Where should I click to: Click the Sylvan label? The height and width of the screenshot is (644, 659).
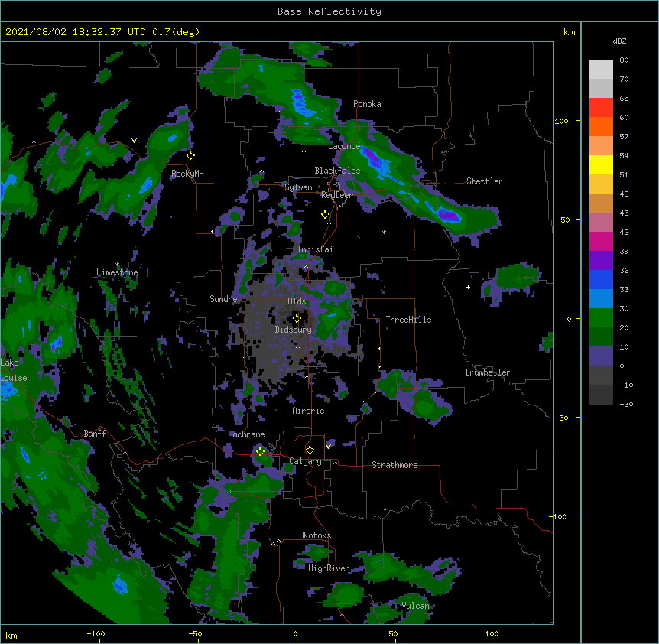click(298, 187)
